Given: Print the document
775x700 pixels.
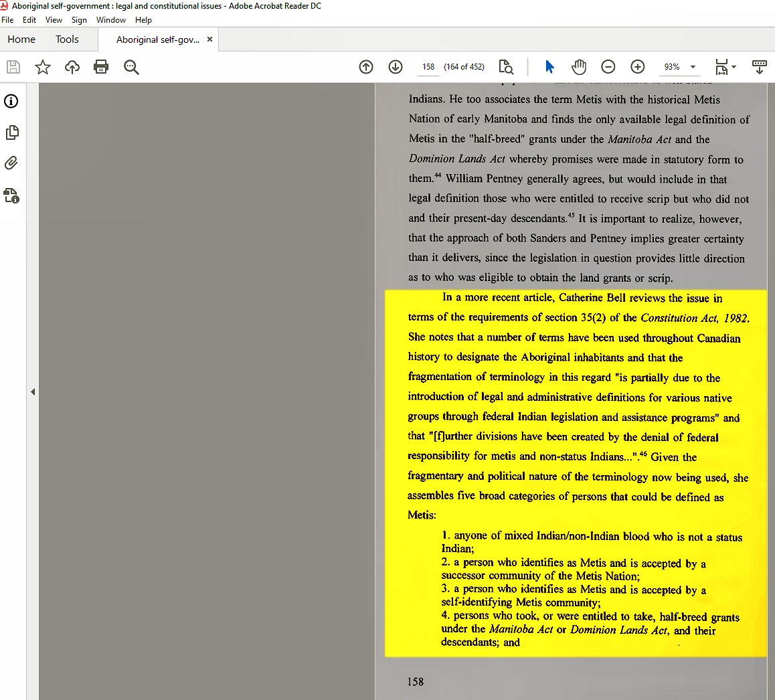Looking at the screenshot, I should (x=101, y=67).
